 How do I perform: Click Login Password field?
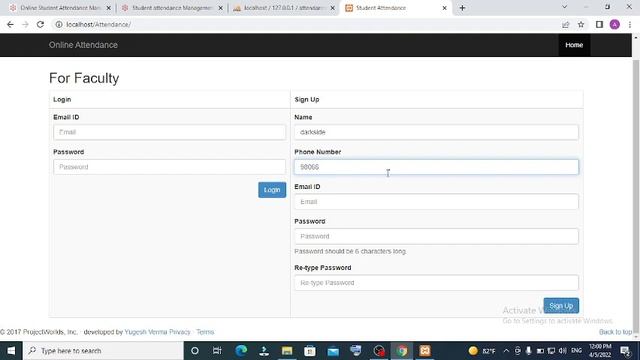click(169, 167)
